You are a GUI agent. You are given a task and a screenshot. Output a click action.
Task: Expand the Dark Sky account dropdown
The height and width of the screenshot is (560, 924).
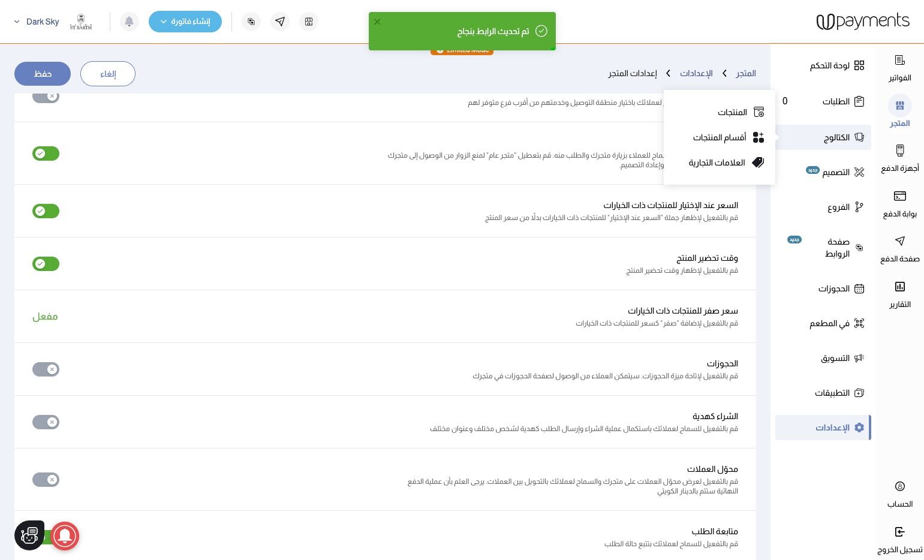point(36,22)
